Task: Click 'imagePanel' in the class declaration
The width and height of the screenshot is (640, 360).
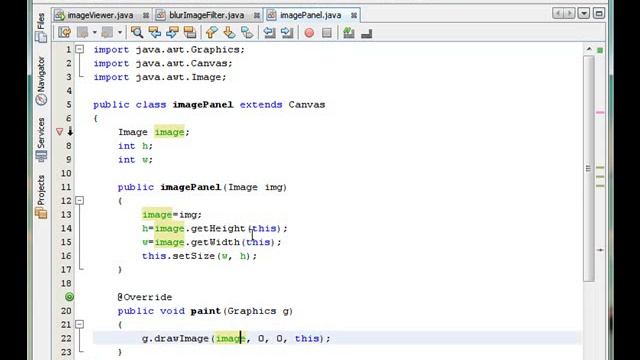Action: [203, 104]
